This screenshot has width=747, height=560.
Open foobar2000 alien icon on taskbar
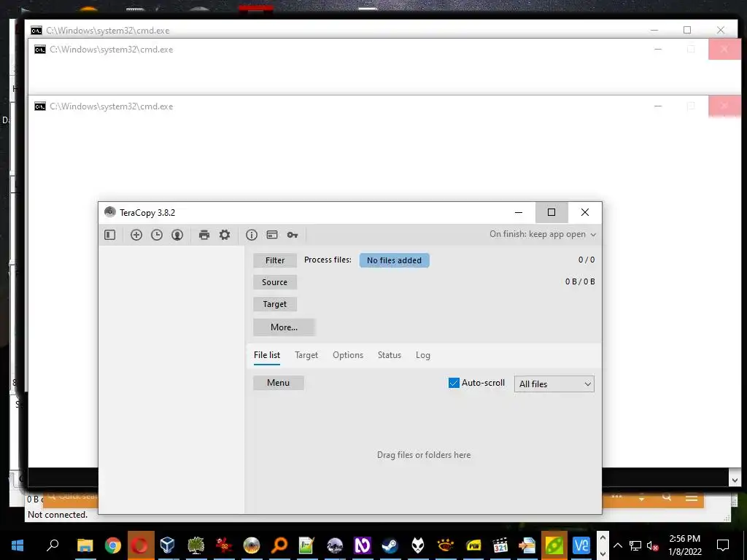coord(418,545)
